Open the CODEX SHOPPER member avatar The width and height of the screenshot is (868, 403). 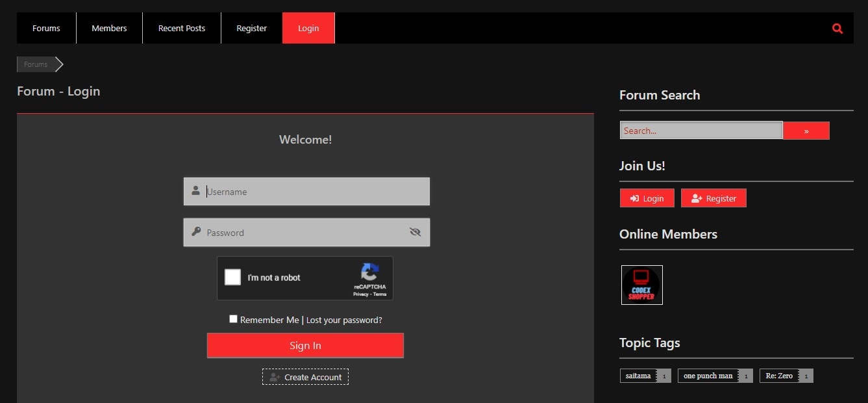641,284
